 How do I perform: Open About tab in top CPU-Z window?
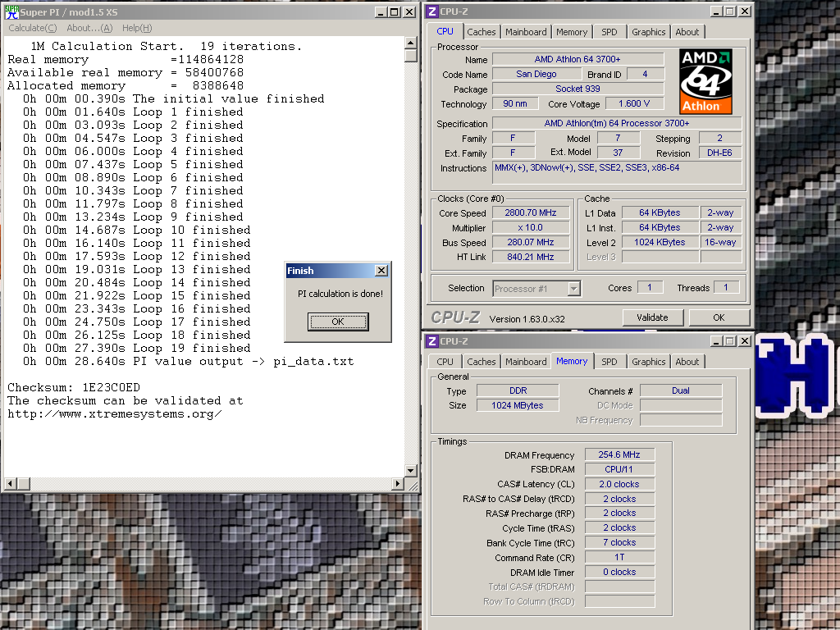[x=687, y=32]
